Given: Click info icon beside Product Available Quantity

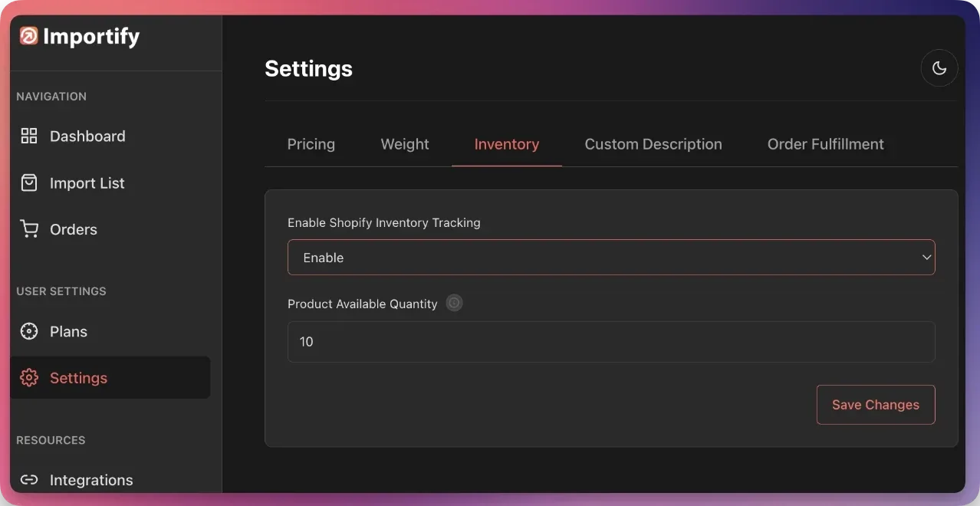Looking at the screenshot, I should click(455, 303).
